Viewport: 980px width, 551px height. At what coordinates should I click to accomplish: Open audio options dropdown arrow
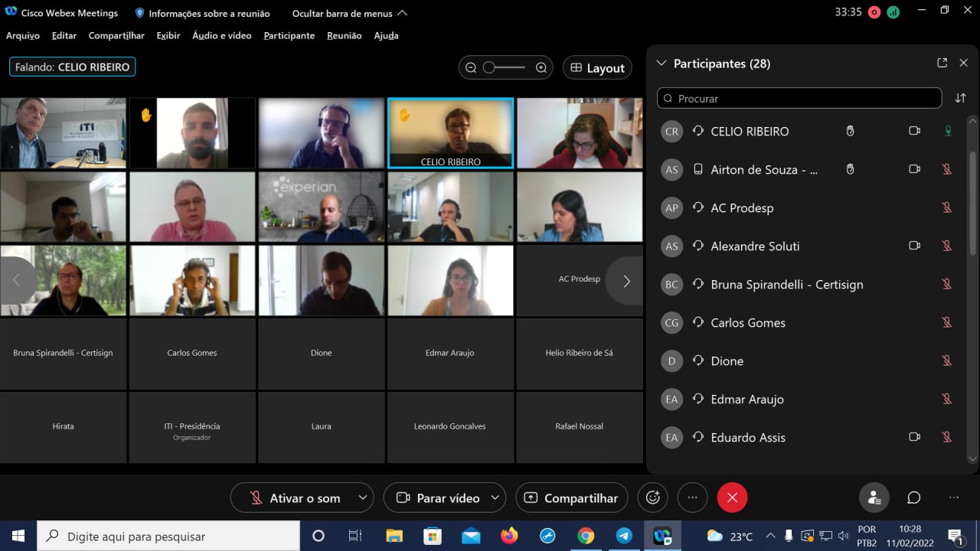pyautogui.click(x=362, y=497)
